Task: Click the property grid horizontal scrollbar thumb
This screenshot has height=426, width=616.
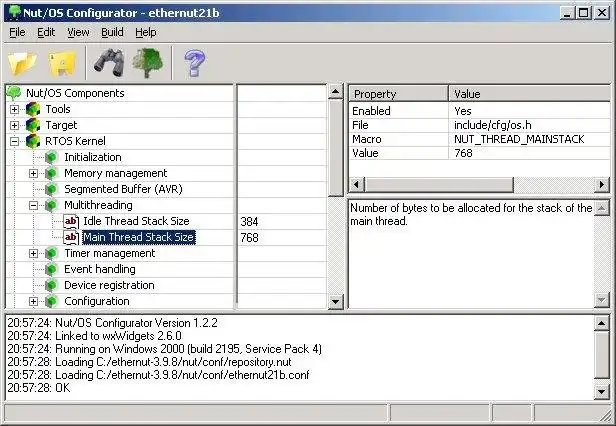Action: pyautogui.click(x=439, y=184)
